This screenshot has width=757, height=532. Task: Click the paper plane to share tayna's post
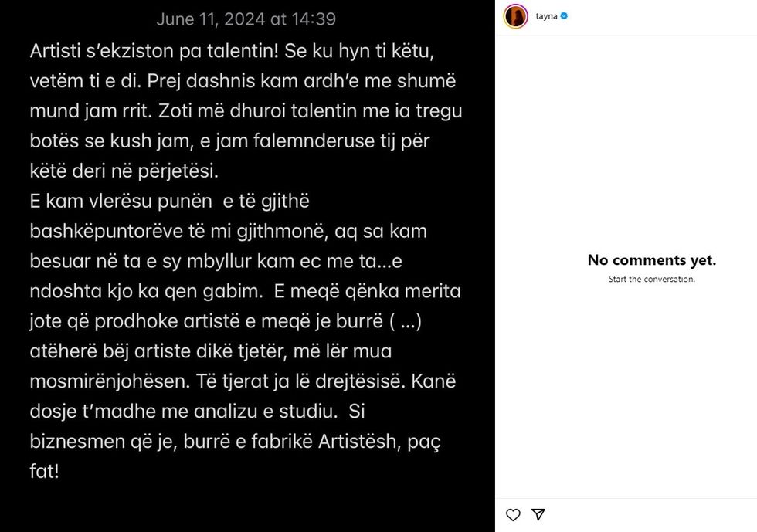538,514
